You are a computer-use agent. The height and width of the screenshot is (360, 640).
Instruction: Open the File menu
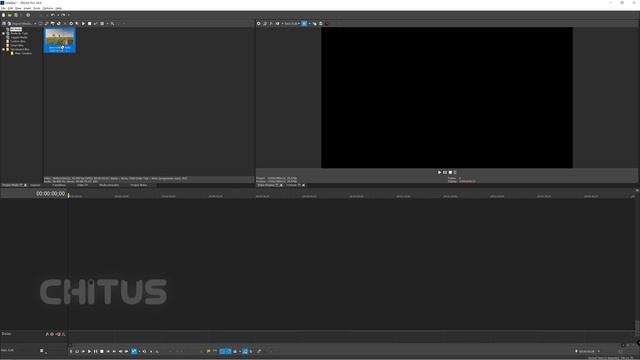click(3, 8)
